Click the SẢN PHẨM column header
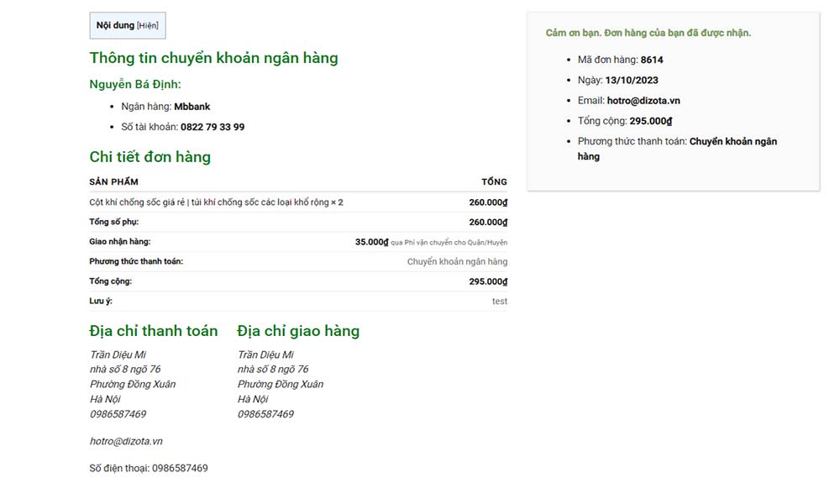This screenshot has height=504, width=840. 113,181
